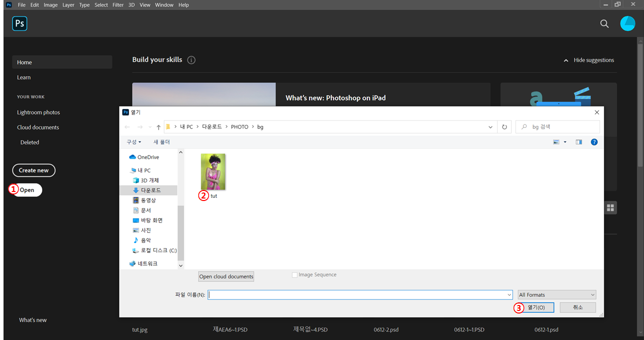Image resolution: width=644 pixels, height=340 pixels.
Task: Open the view options dropdown arrow
Action: 565,142
